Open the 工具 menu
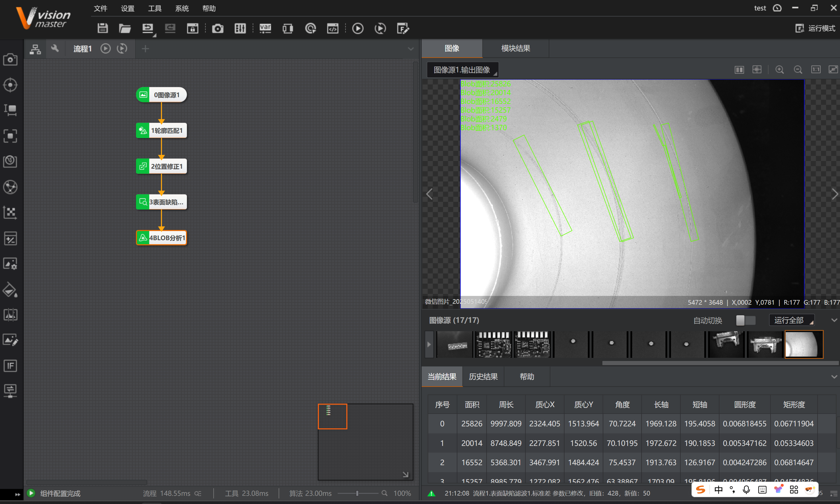840x504 pixels. point(155,8)
